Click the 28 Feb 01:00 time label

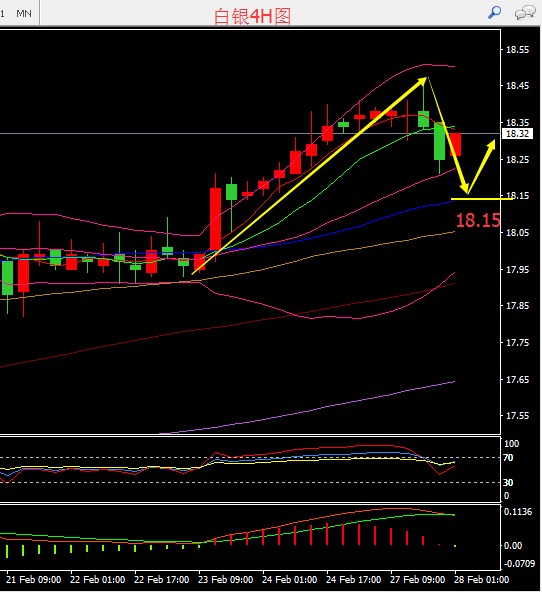481,580
